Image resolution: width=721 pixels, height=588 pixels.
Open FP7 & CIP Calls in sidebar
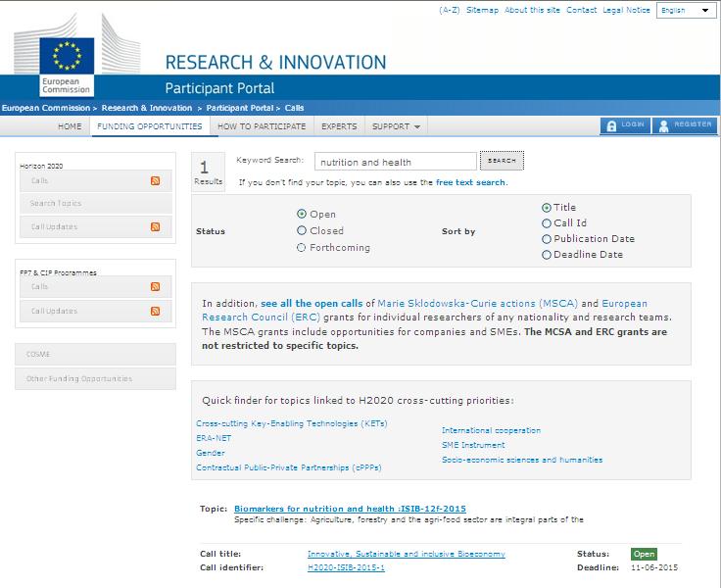click(96, 286)
